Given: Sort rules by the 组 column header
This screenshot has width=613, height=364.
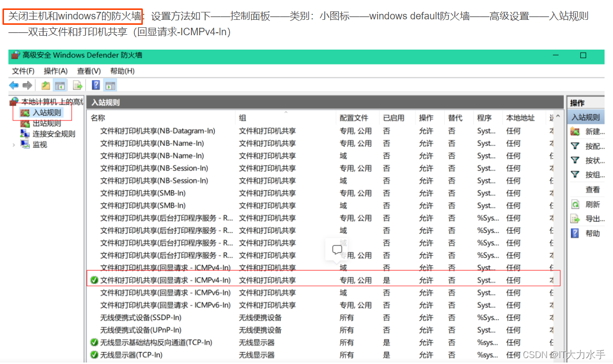Looking at the screenshot, I should (x=243, y=118).
